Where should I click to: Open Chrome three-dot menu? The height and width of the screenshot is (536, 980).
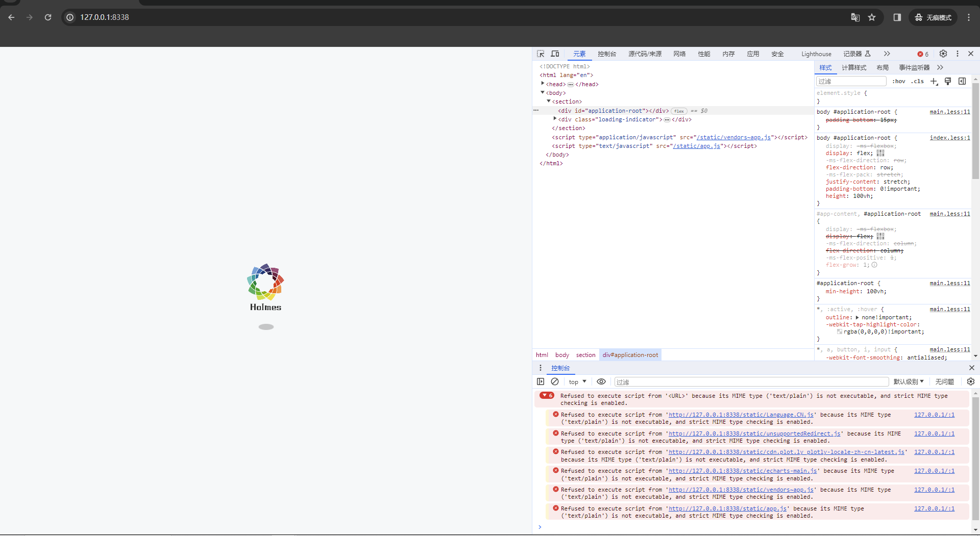[969, 17]
